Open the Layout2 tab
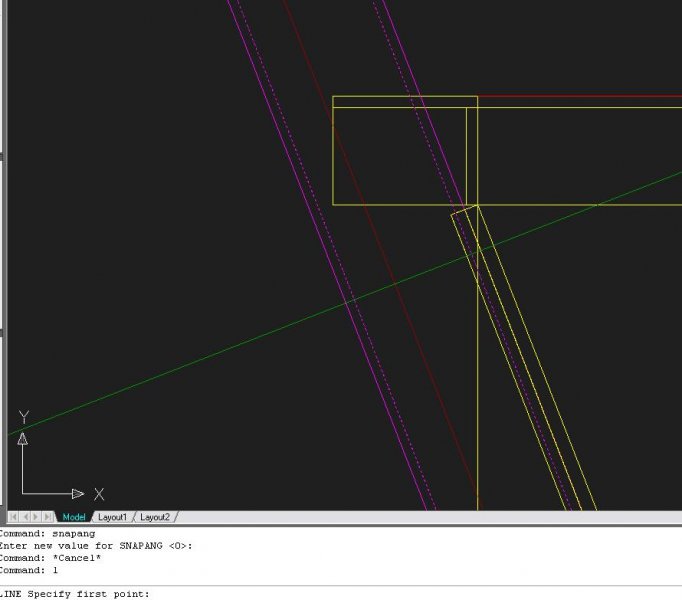Image resolution: width=682 pixels, height=600 pixels. 155,517
